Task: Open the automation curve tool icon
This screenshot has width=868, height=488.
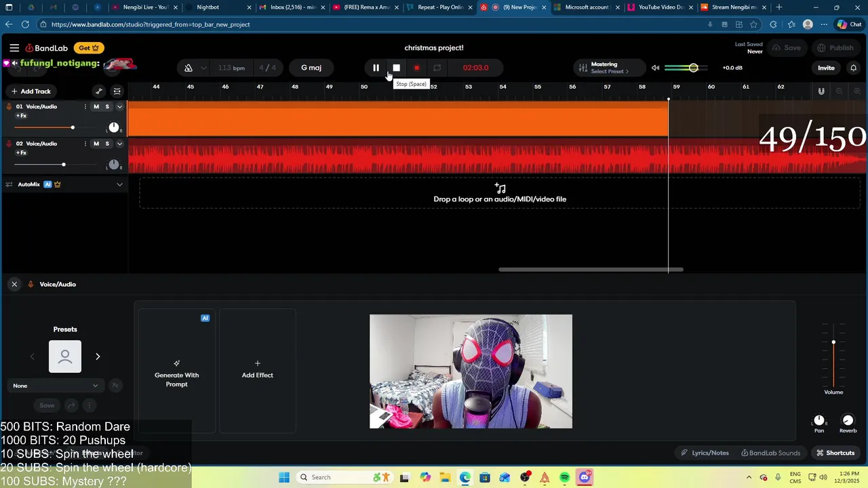Action: click(99, 91)
